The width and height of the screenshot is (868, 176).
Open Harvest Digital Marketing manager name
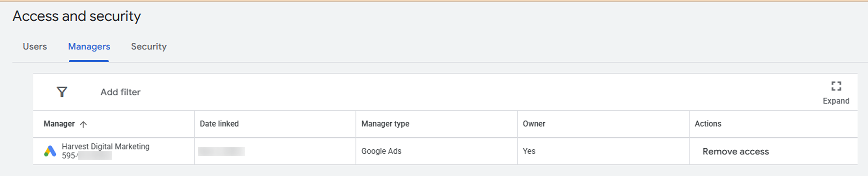pos(105,146)
